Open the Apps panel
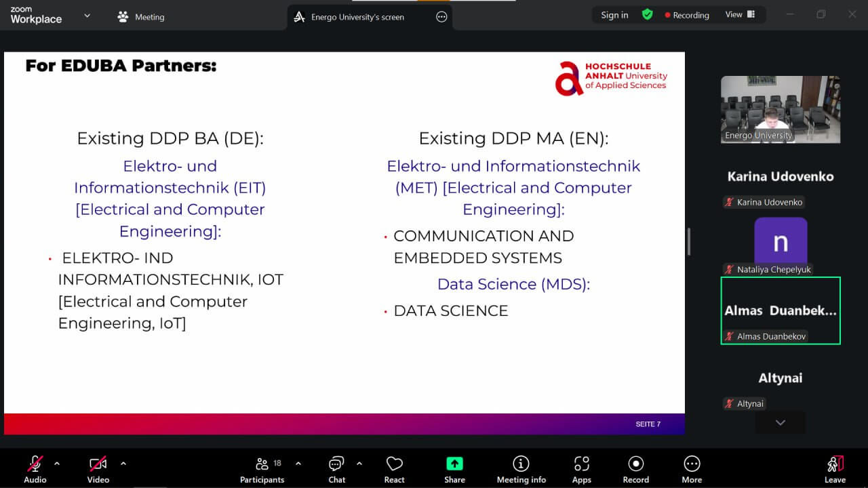This screenshot has height=488, width=868. coord(581,469)
